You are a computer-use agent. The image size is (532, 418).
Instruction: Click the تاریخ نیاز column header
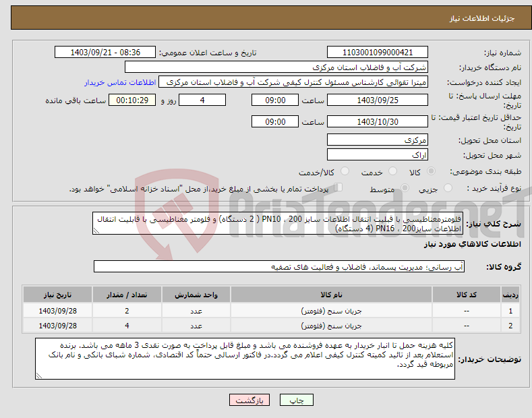58,295
